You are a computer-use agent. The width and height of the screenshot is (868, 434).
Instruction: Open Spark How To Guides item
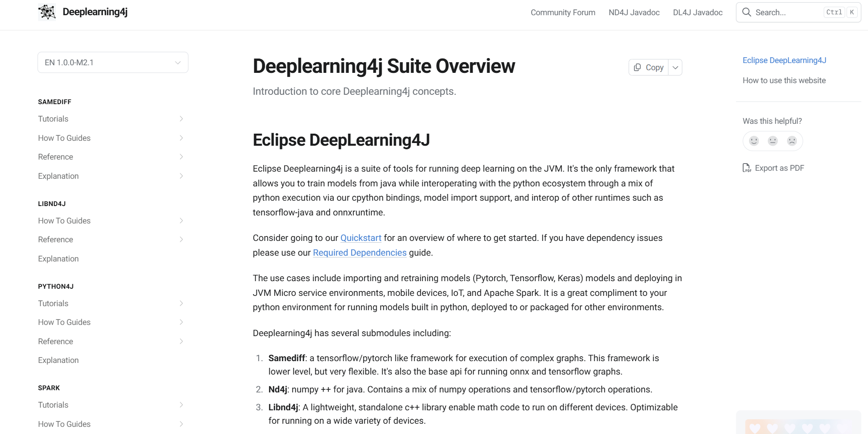pos(64,424)
